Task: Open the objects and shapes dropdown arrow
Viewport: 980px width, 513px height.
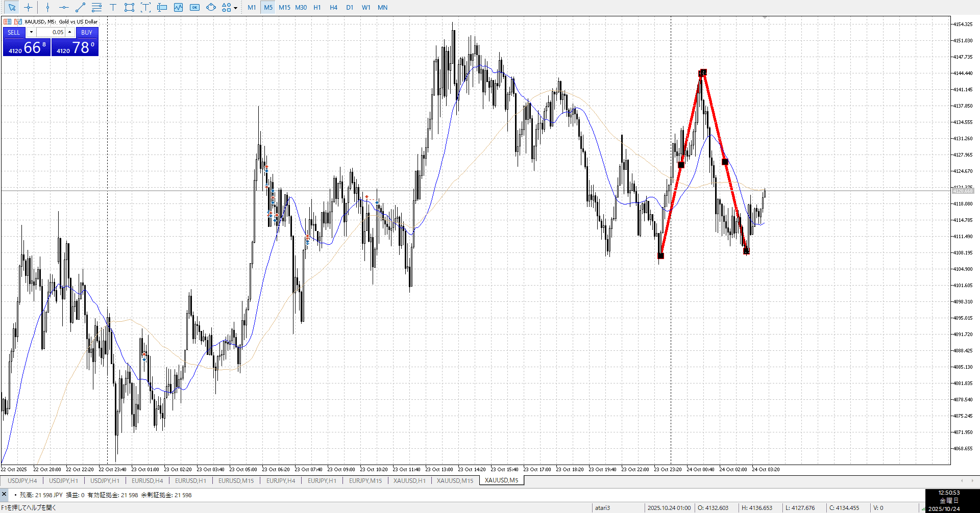Action: pos(235,8)
